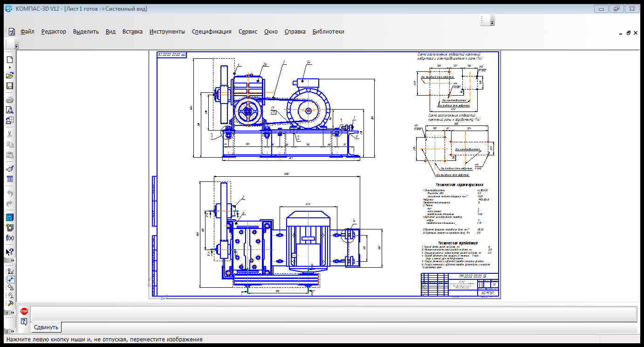Select the Сдвинуть tab
Screen dimensions: 644x347
pyautogui.click(x=46, y=327)
